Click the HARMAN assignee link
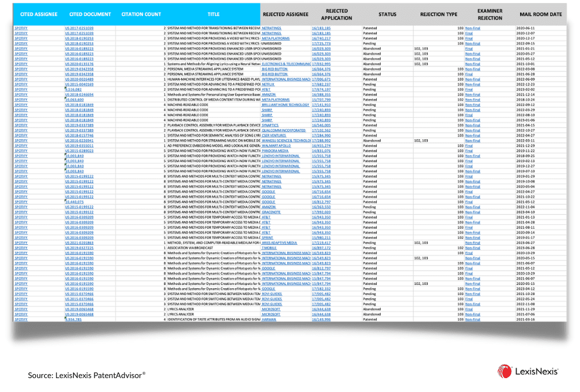Screen dimensions: 580x392 [268, 319]
